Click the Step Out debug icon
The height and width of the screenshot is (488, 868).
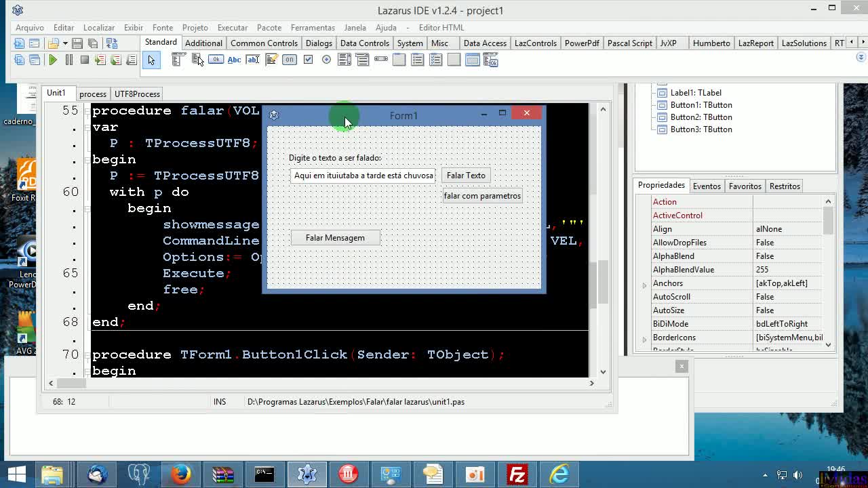click(x=132, y=60)
